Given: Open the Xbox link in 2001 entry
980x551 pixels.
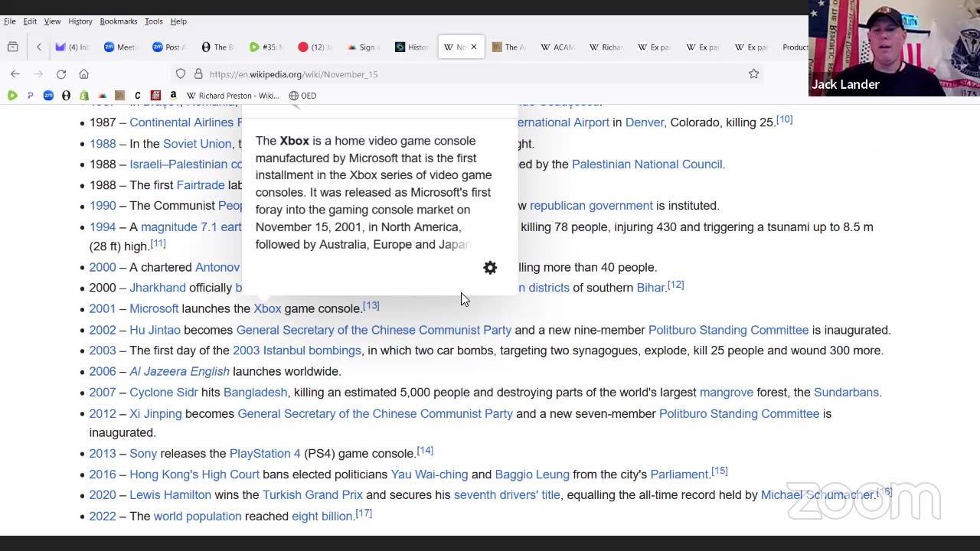Looking at the screenshot, I should [267, 308].
